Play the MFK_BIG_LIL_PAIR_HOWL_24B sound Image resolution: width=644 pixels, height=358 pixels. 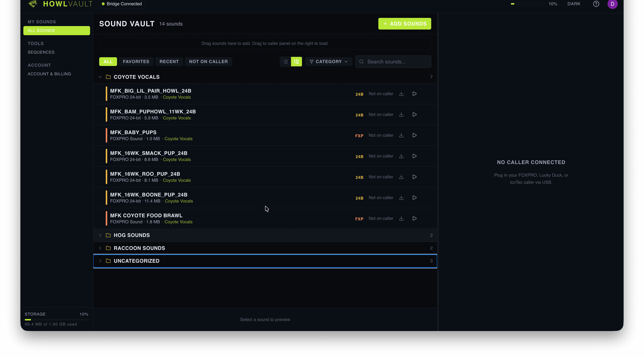(x=414, y=94)
